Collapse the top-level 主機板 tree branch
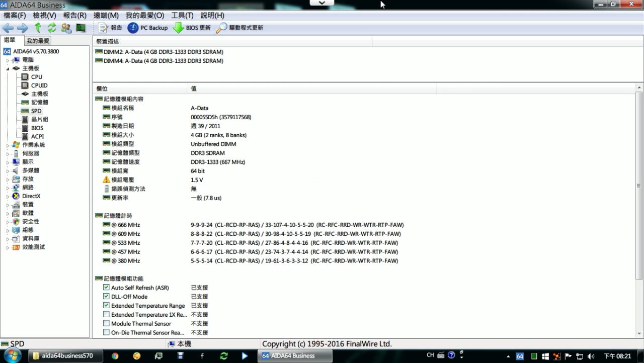 pyautogui.click(x=8, y=68)
